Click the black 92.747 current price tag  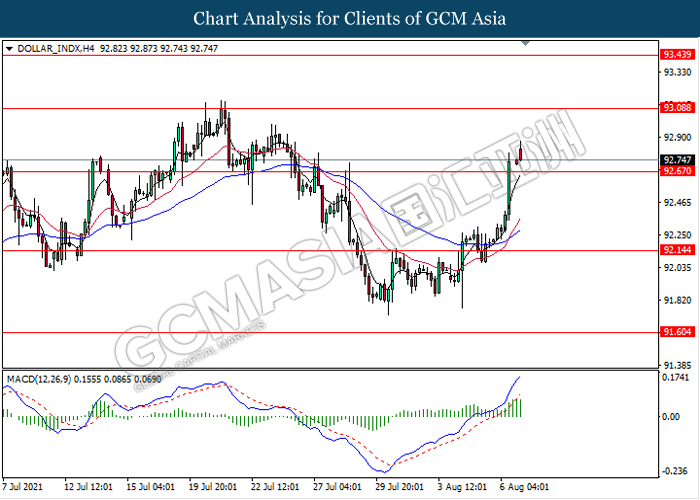point(676,160)
